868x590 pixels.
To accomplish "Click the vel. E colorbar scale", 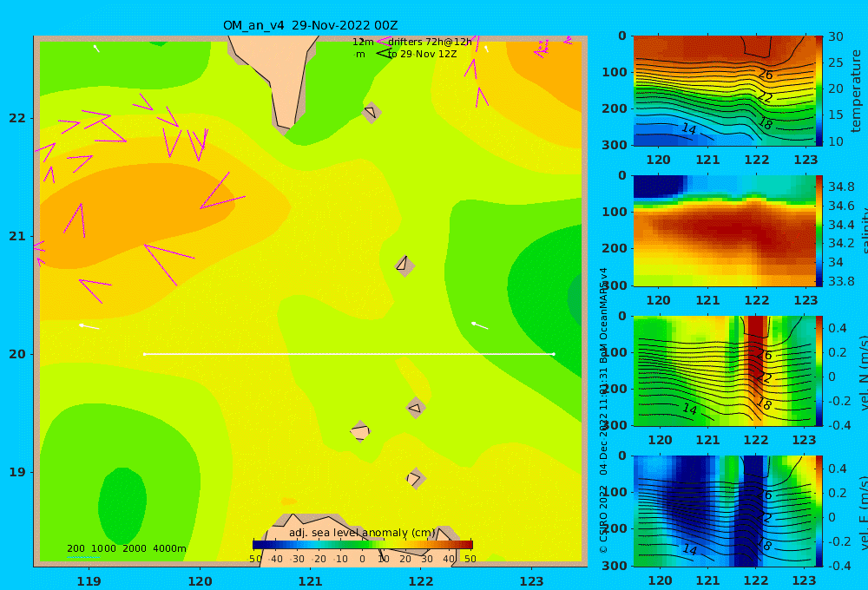I will click(819, 511).
